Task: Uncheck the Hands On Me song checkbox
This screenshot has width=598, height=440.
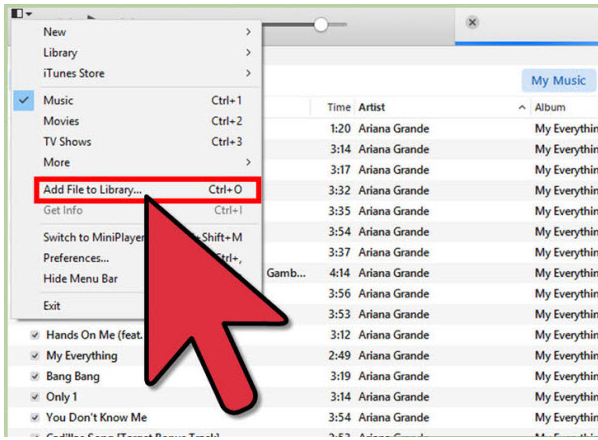Action: click(35, 335)
